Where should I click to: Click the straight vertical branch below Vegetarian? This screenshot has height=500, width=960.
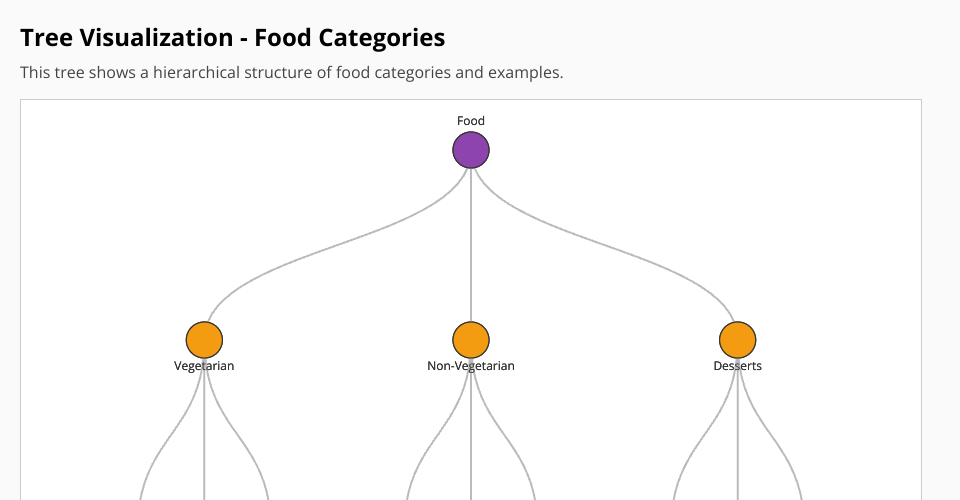pyautogui.click(x=204, y=440)
